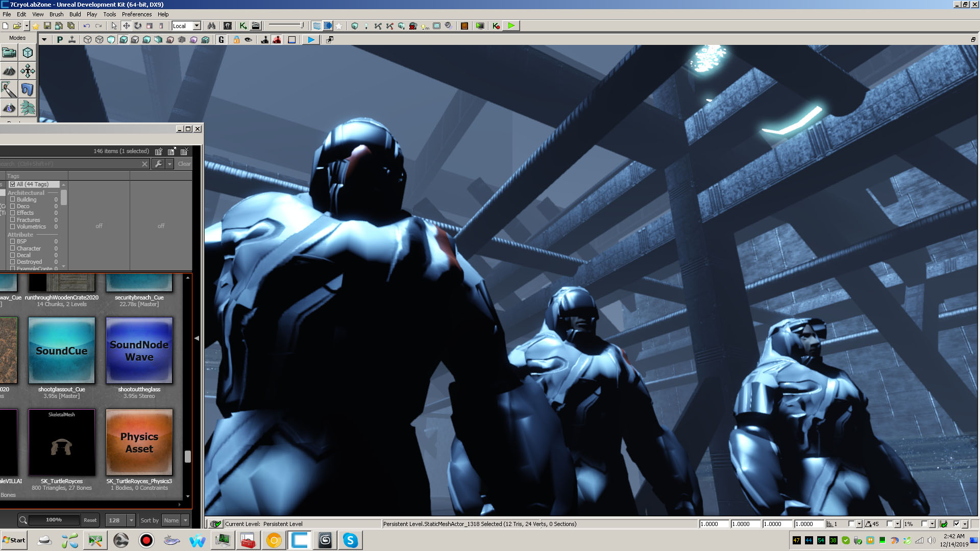
Task: Check the Deco tag checkbox
Action: coord(13,206)
